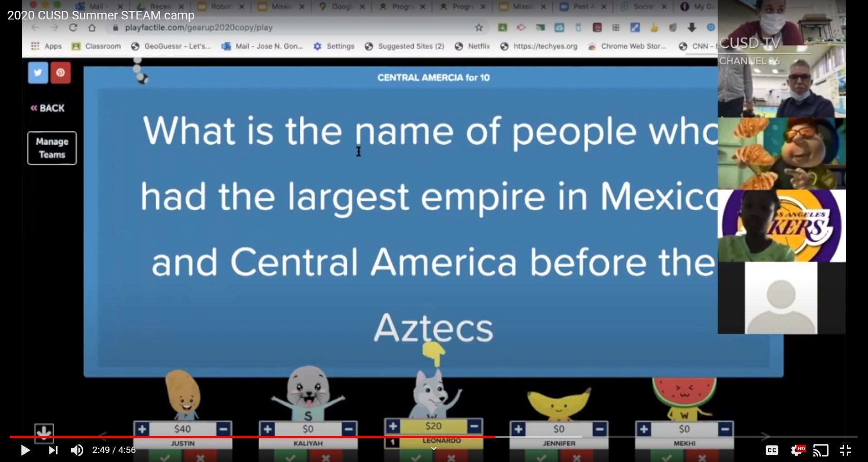The height and width of the screenshot is (462, 868).
Task: Mark Leonardo's answer correct with the green check
Action: (x=415, y=457)
